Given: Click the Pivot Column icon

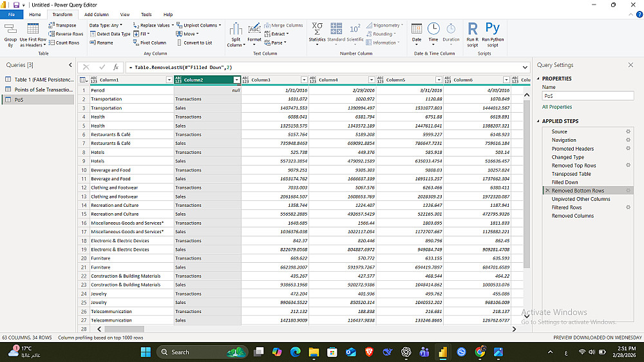Looking at the screenshot, I should [136, 43].
